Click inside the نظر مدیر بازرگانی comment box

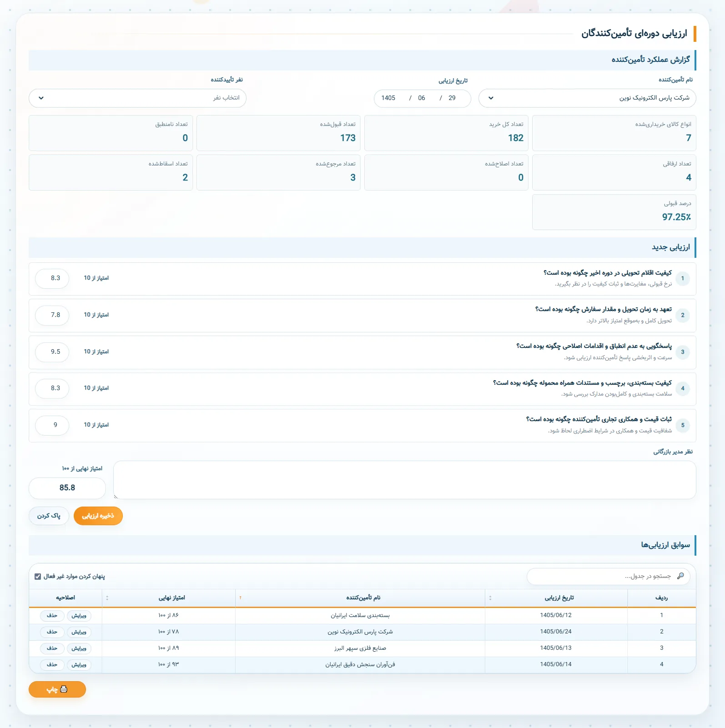(x=405, y=480)
